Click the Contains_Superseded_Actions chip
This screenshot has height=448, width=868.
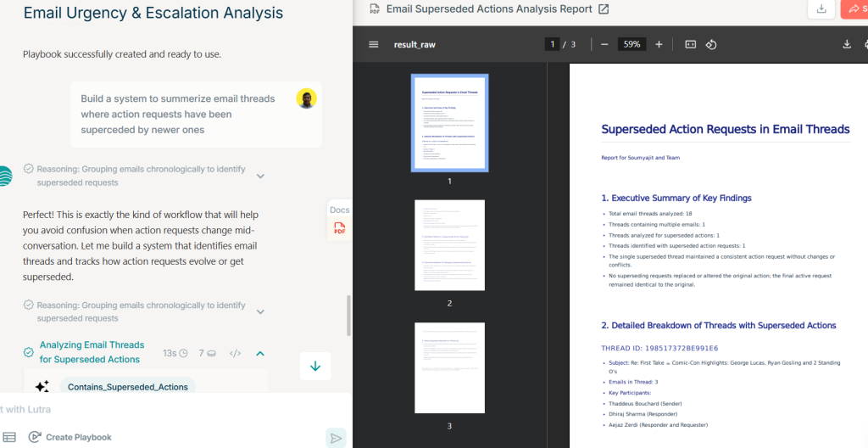click(x=126, y=387)
